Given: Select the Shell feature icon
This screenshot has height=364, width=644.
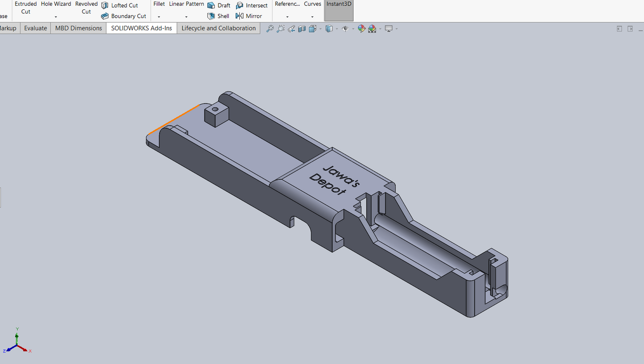Looking at the screenshot, I should [211, 16].
